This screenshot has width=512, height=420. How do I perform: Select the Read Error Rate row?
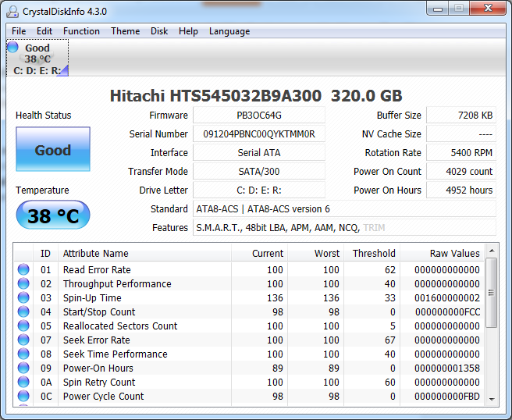click(x=249, y=269)
